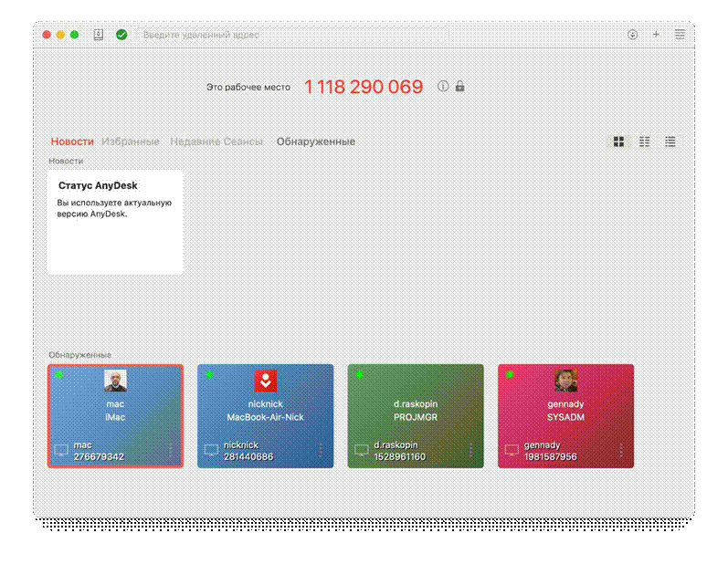The width and height of the screenshot is (728, 564).
Task: Open options dots on mac iMac tile
Action: [170, 450]
